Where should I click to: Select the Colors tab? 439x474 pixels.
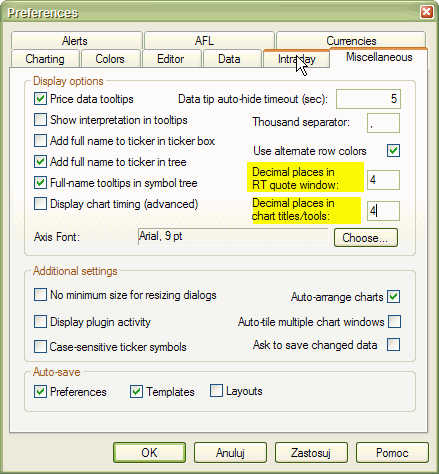[x=110, y=59]
